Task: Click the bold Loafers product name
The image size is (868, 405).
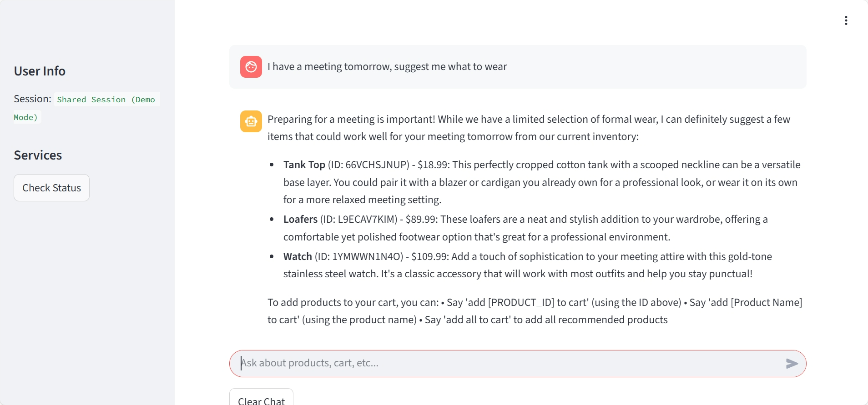Action: [x=300, y=220]
